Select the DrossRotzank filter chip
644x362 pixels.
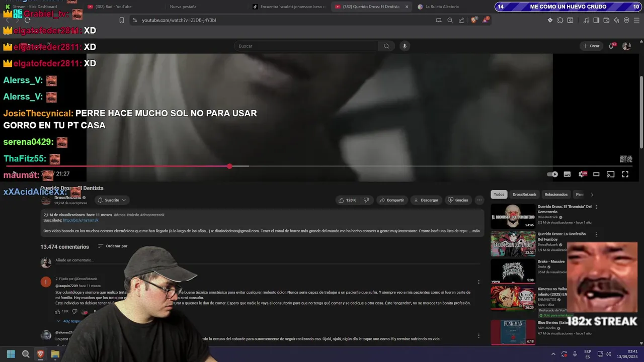click(x=524, y=195)
